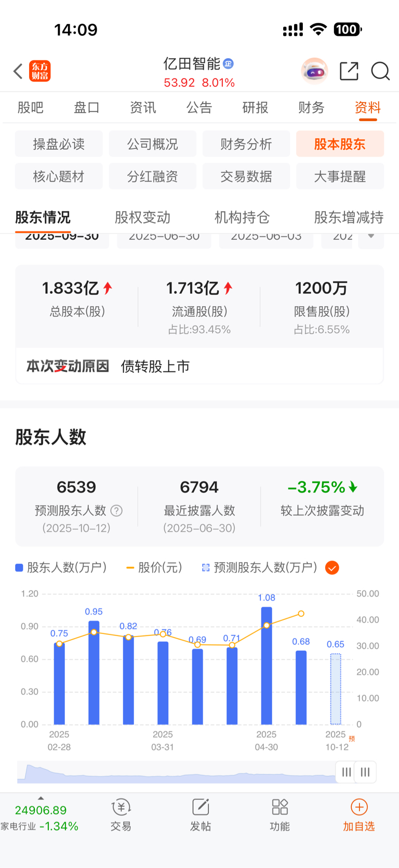
Task: Switch to 盘口 tab
Action: [x=87, y=108]
